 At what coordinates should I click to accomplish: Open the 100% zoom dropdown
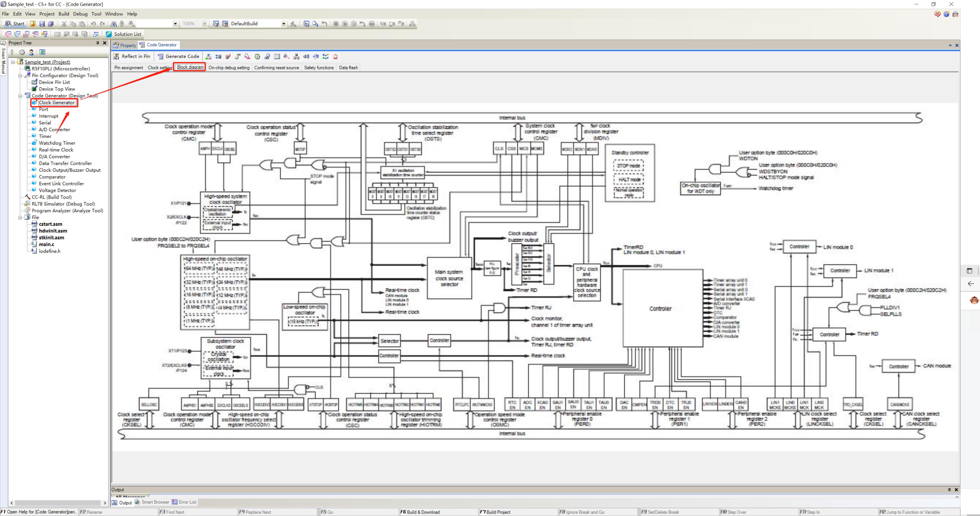click(204, 24)
